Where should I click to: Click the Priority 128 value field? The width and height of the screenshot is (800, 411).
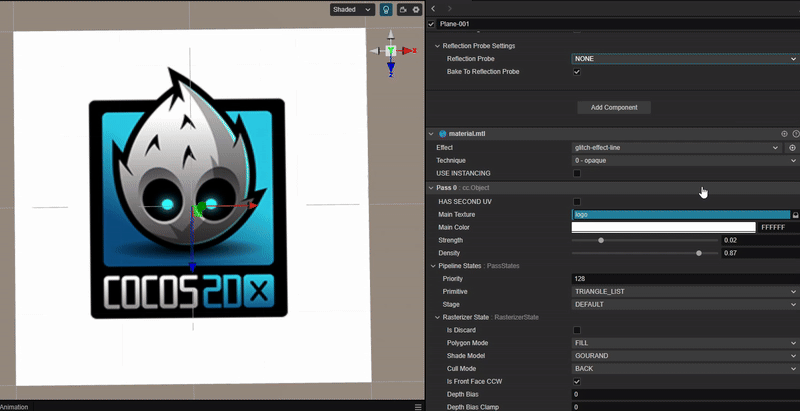pyautogui.click(x=686, y=279)
